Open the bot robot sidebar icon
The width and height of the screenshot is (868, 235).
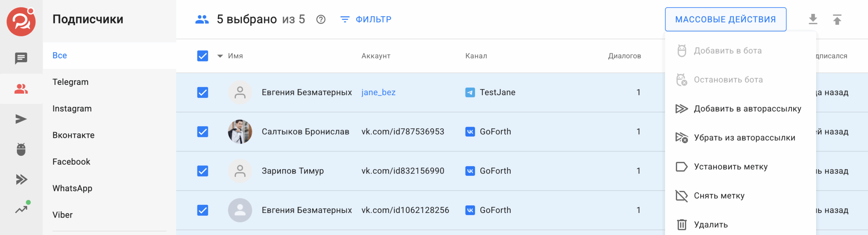[21, 149]
